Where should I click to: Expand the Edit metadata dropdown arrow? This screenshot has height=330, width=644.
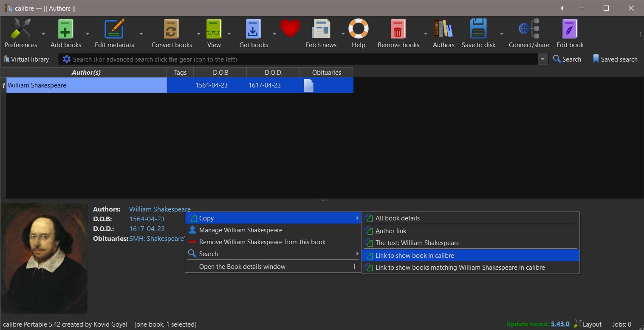[x=141, y=34]
